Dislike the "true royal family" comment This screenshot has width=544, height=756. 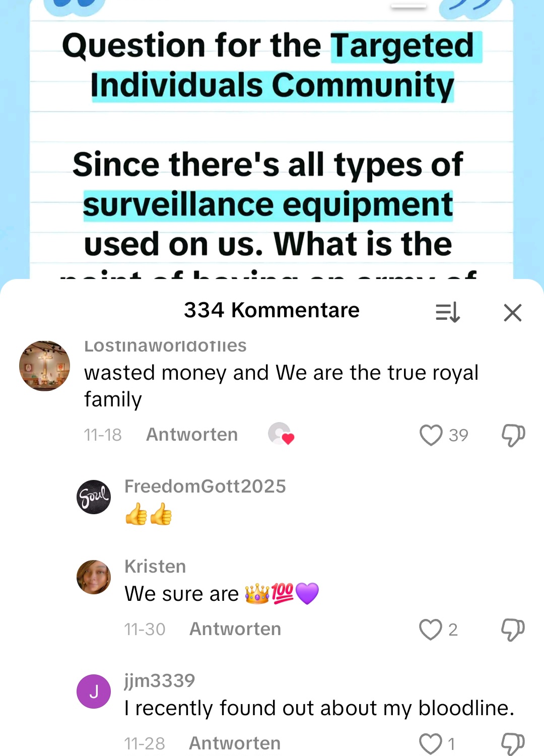513,435
